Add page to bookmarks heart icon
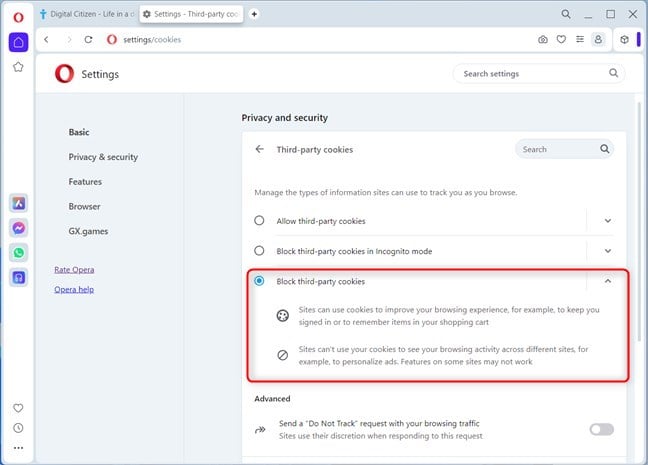Image resolution: width=648 pixels, height=465 pixels. pyautogui.click(x=561, y=40)
